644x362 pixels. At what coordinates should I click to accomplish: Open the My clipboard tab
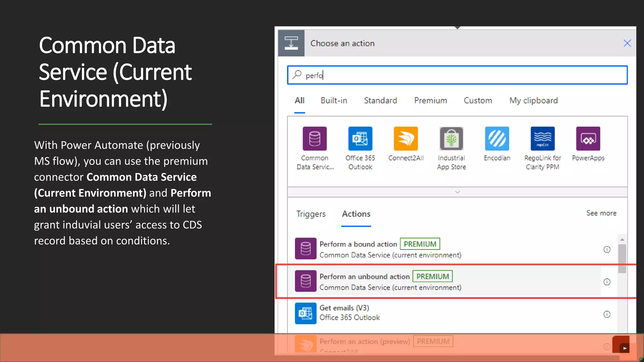click(x=534, y=101)
